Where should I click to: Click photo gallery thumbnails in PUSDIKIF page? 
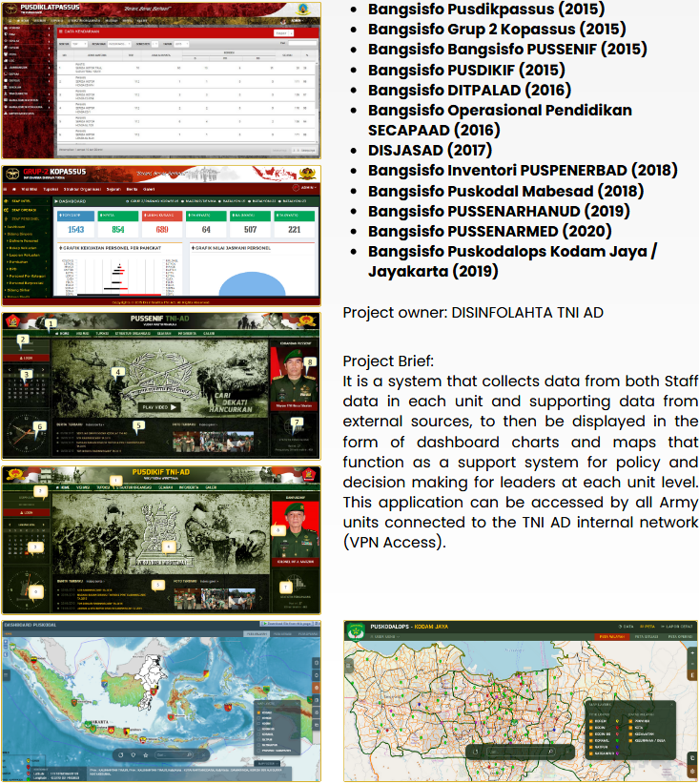215,598
